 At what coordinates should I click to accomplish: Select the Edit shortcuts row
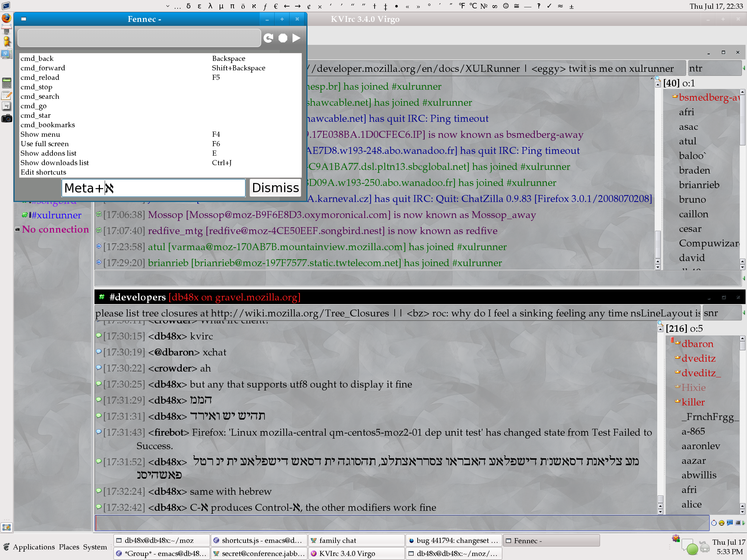click(x=160, y=172)
